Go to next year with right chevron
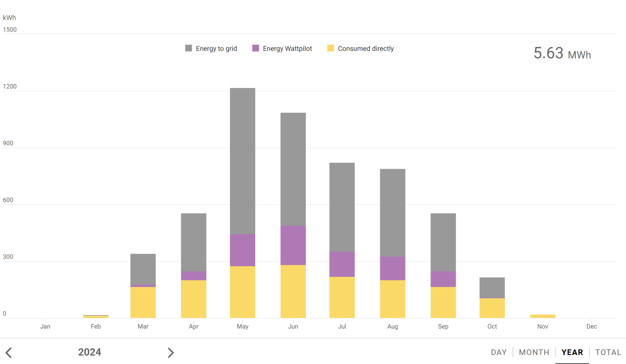The width and height of the screenshot is (626, 364). [171, 352]
